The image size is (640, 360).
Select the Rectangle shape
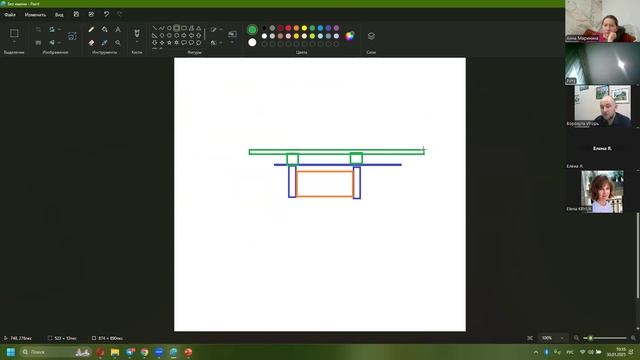(x=177, y=28)
